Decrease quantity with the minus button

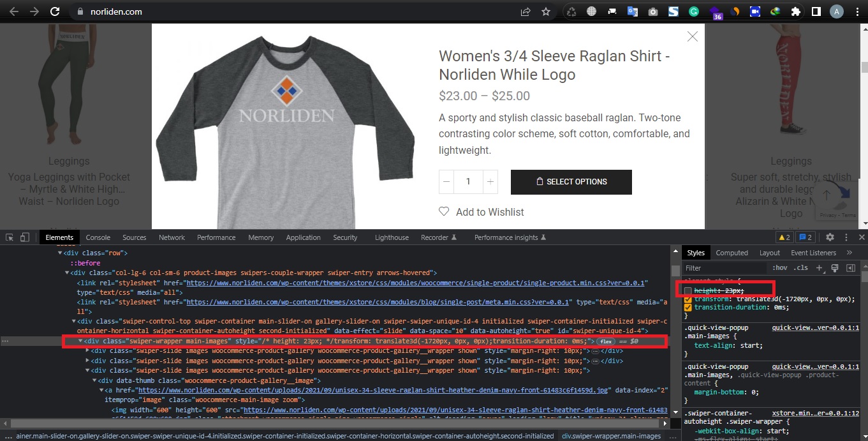click(x=446, y=182)
